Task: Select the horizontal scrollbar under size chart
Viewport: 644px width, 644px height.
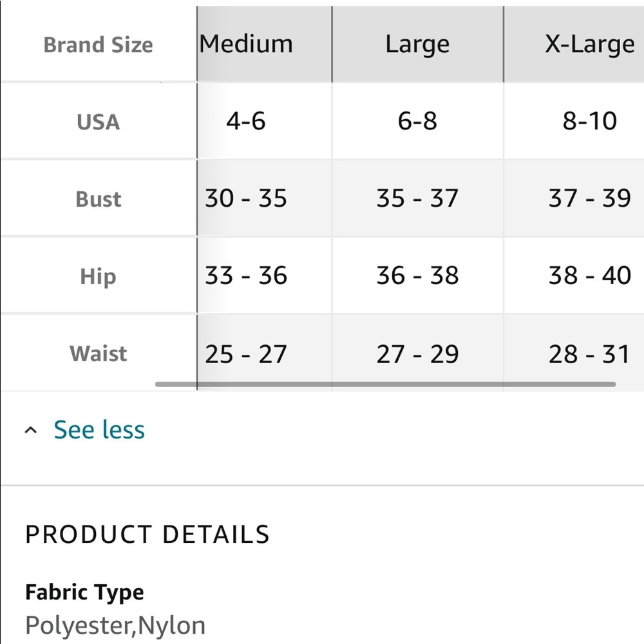Action: [x=385, y=384]
